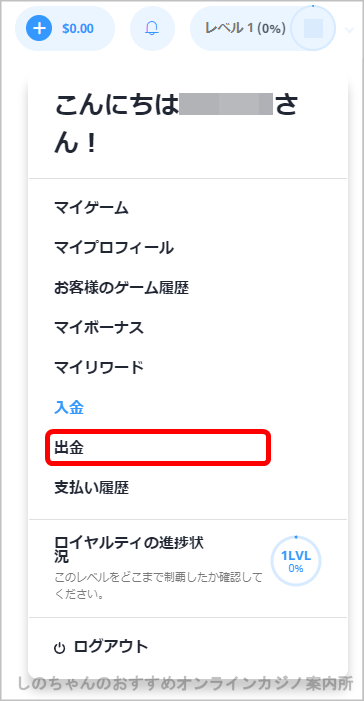Click the このレベルをどこまで制覇 description text
This screenshot has width=364, height=701.
click(x=157, y=586)
